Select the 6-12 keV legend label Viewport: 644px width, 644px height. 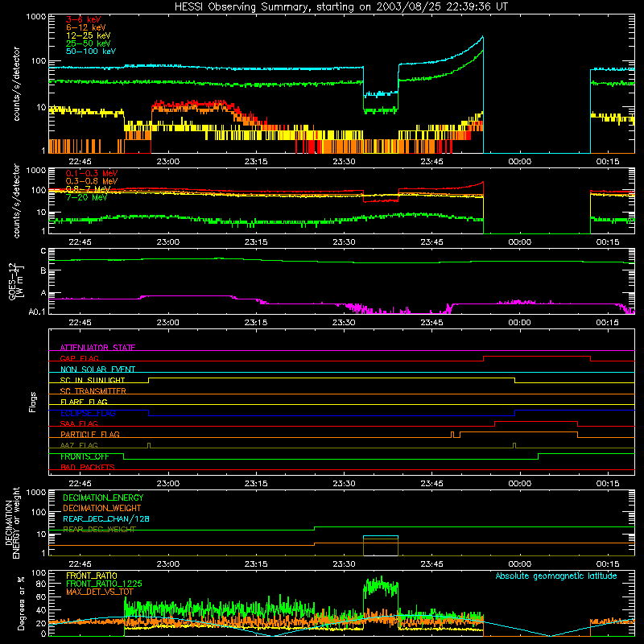coord(86,27)
